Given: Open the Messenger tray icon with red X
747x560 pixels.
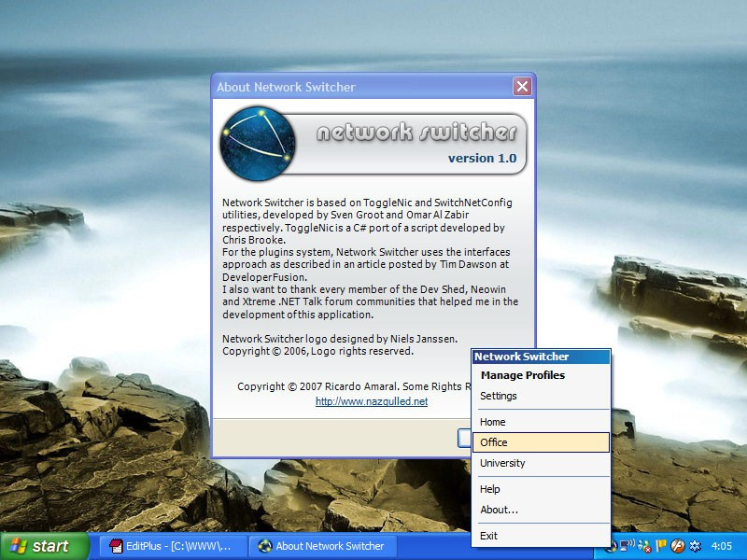Looking at the screenshot, I should 643,546.
